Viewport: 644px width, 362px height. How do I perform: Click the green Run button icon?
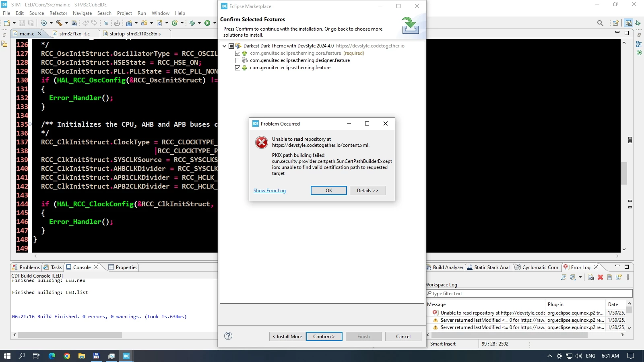coord(207,23)
